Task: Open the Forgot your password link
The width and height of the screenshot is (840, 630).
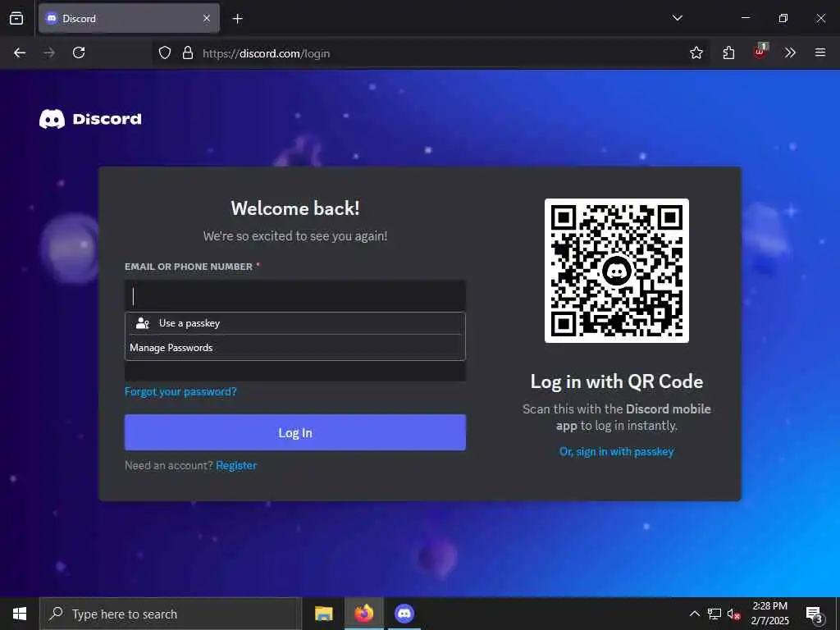Action: (x=180, y=391)
